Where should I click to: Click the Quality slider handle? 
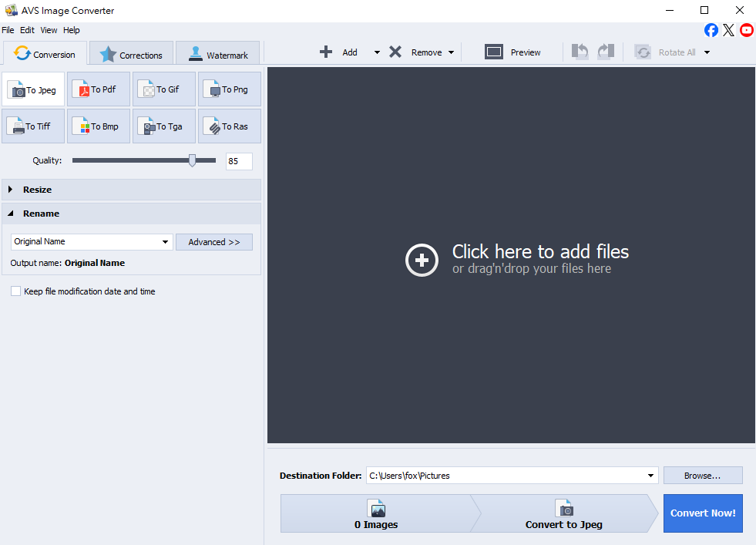tap(192, 160)
